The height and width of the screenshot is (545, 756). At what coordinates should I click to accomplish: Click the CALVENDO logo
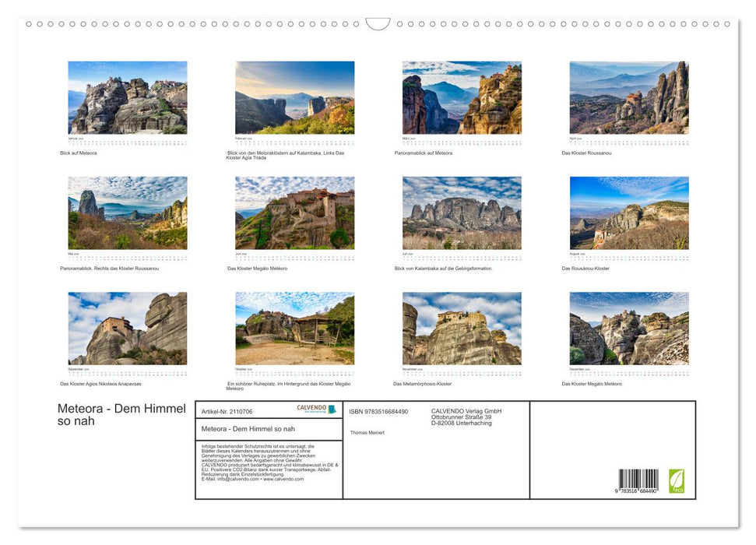click(316, 410)
